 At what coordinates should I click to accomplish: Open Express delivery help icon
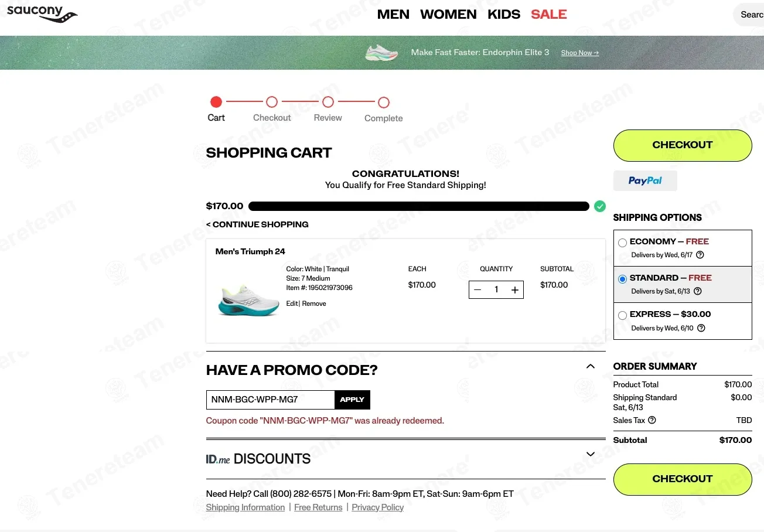click(x=701, y=328)
